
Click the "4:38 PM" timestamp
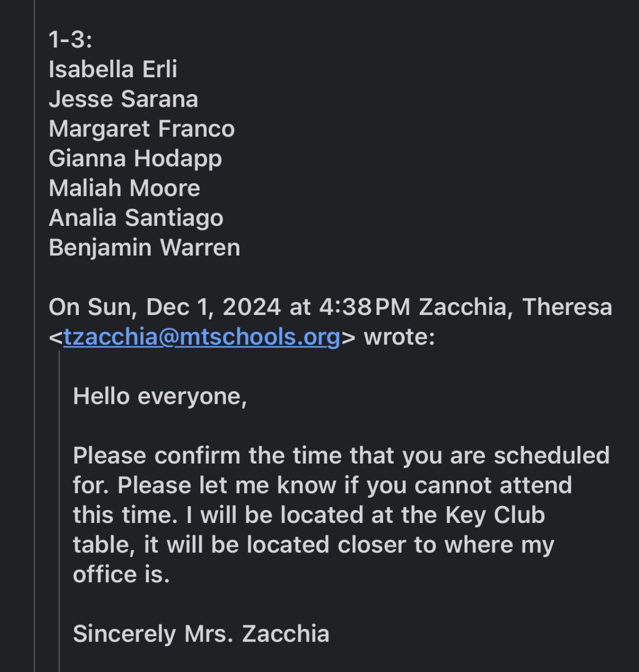tap(364, 307)
